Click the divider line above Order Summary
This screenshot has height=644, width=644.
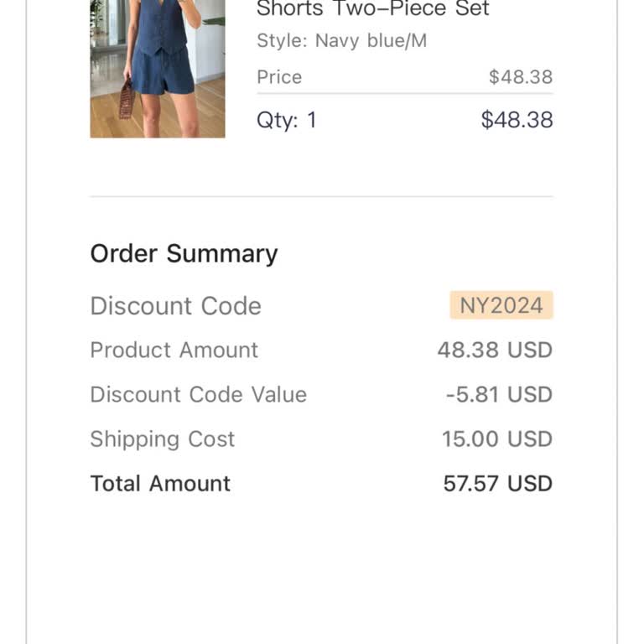tap(321, 196)
